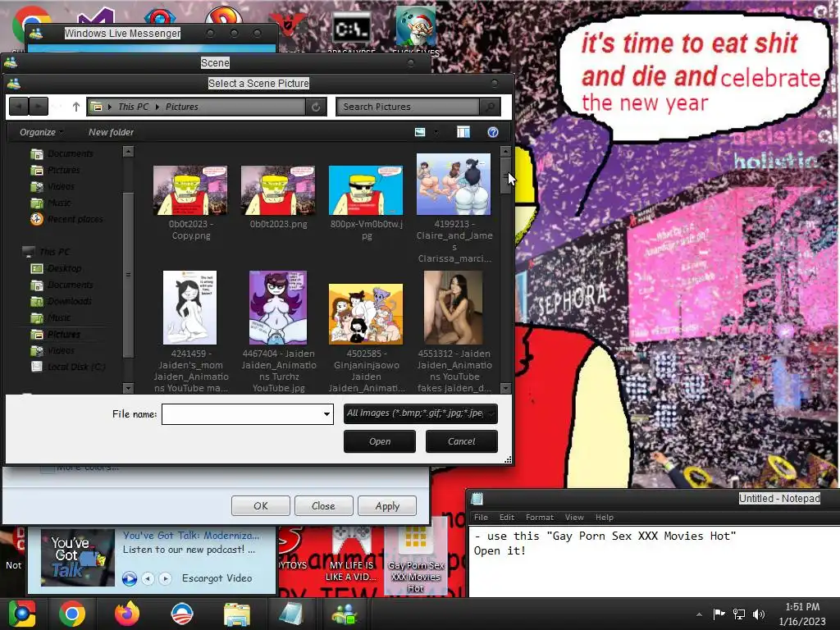Click the folder icon in the address bar
This screenshot has width=840, height=630.
pos(97,107)
